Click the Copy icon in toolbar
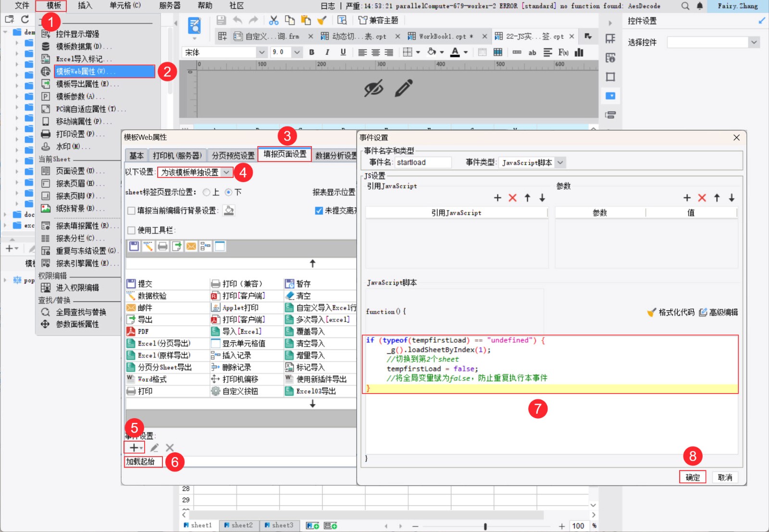 pos(290,20)
